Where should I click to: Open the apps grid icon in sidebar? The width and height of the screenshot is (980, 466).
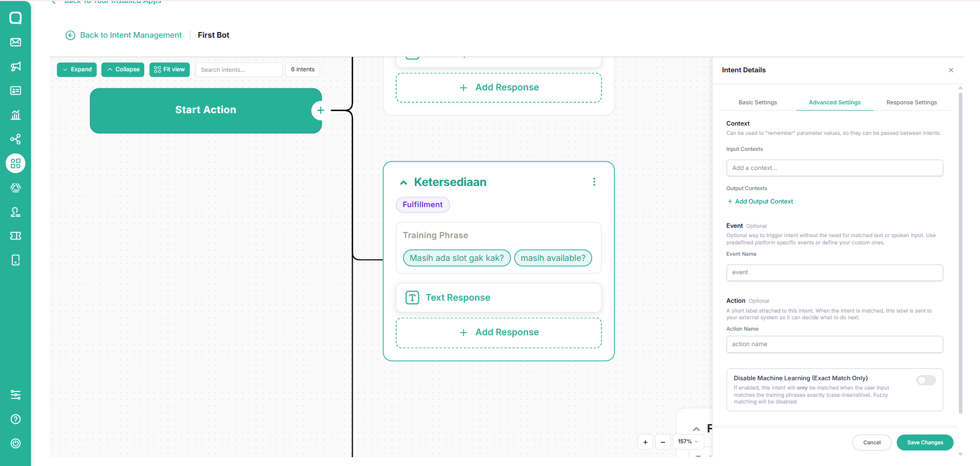(x=16, y=163)
